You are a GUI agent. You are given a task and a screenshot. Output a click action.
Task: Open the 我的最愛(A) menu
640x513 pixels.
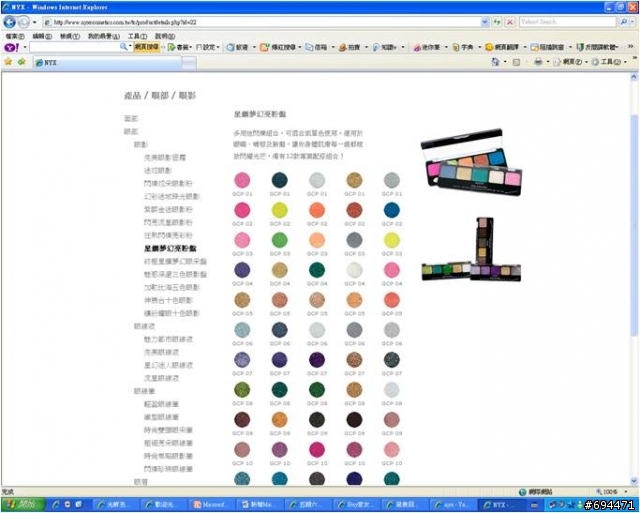point(104,36)
